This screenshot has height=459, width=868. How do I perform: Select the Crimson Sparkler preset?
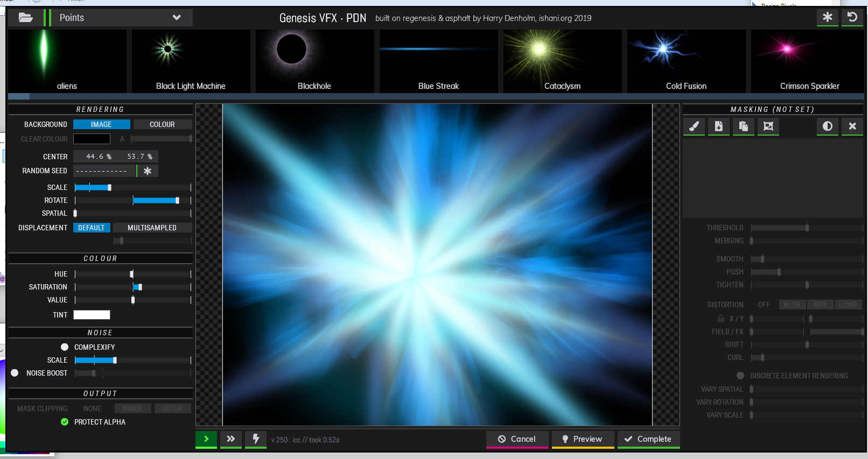[808, 61]
